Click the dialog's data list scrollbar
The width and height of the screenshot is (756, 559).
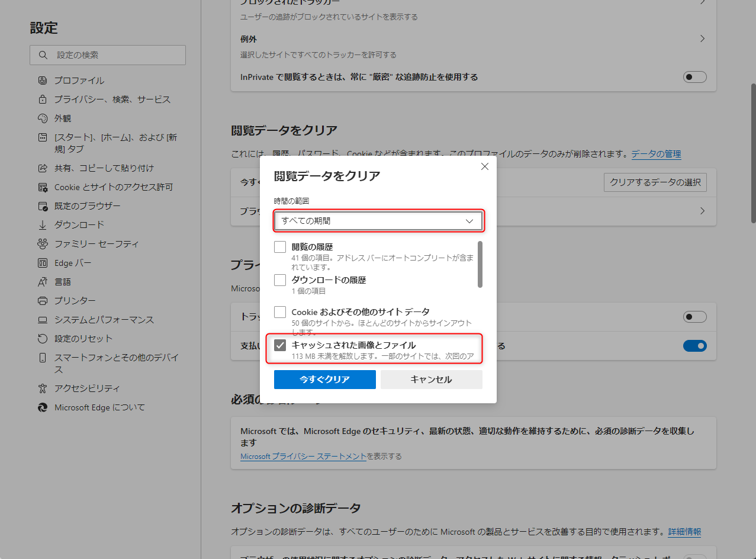480,264
